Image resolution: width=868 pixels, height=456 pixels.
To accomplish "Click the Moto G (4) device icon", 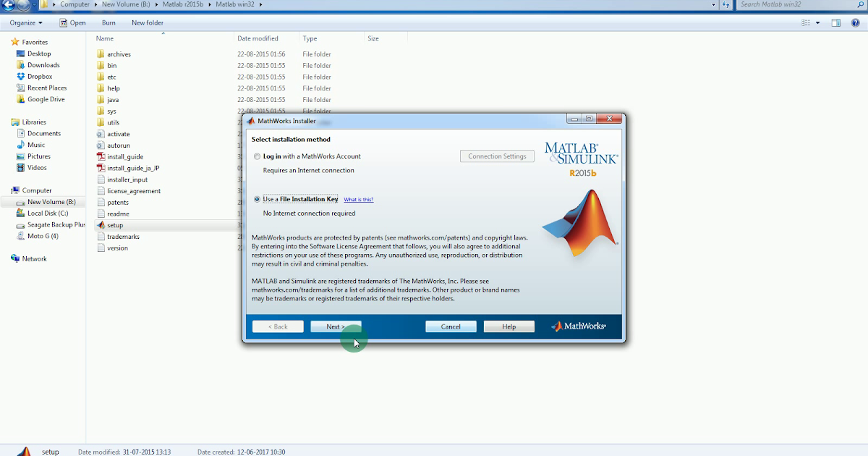I will pyautogui.click(x=20, y=236).
